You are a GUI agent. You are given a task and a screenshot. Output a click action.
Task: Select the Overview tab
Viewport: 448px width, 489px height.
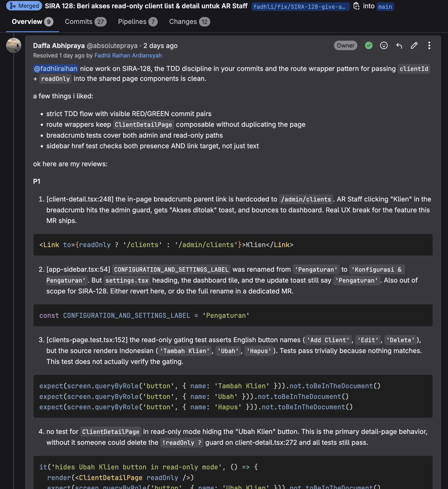[32, 22]
